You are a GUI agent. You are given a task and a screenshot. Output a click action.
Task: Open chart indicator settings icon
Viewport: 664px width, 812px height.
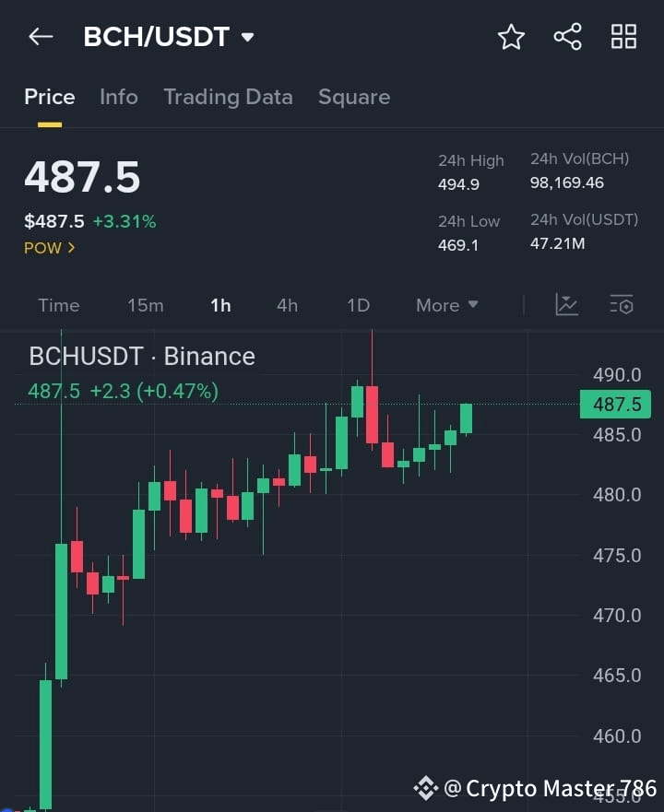[x=622, y=305]
